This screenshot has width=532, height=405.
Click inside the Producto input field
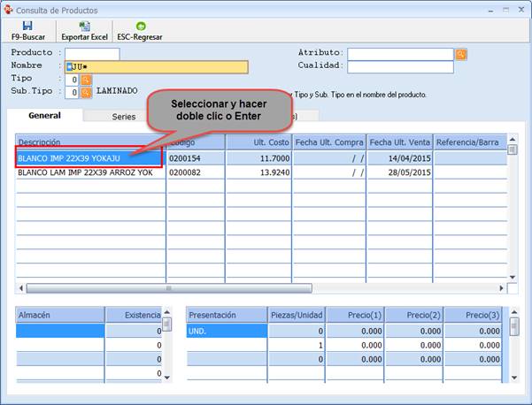click(91, 54)
